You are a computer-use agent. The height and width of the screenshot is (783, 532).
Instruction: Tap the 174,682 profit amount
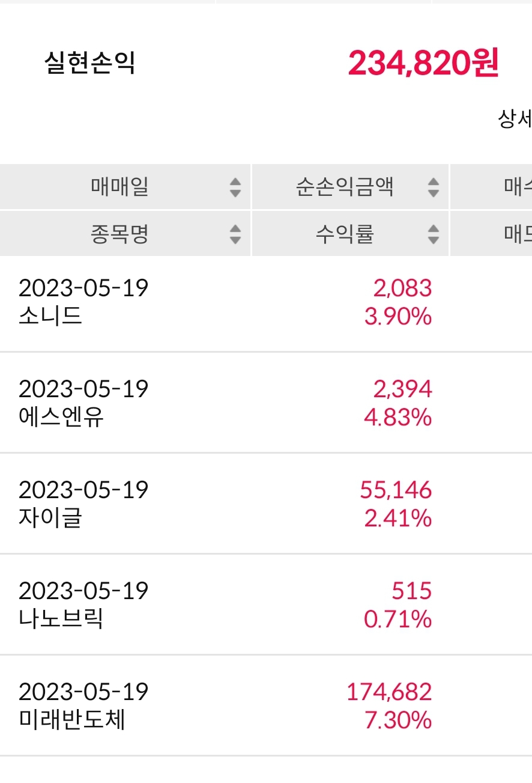click(x=389, y=692)
